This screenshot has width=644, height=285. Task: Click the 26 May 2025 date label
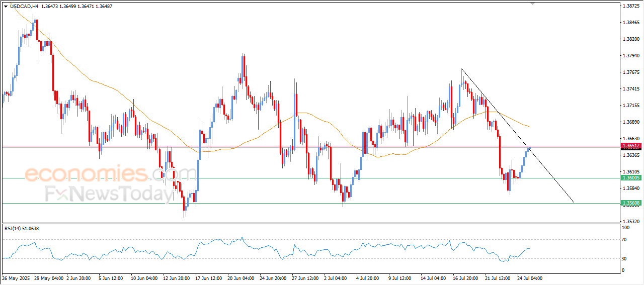(15, 278)
